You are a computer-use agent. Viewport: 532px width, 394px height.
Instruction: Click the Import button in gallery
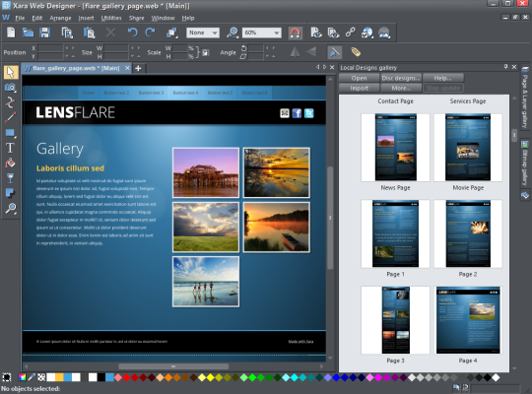[359, 89]
